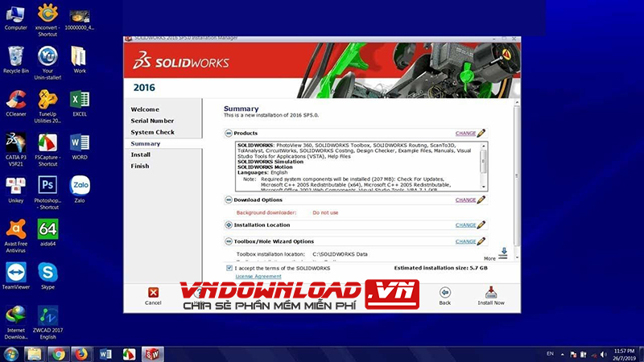Select the Install step in sidebar

[x=140, y=154]
